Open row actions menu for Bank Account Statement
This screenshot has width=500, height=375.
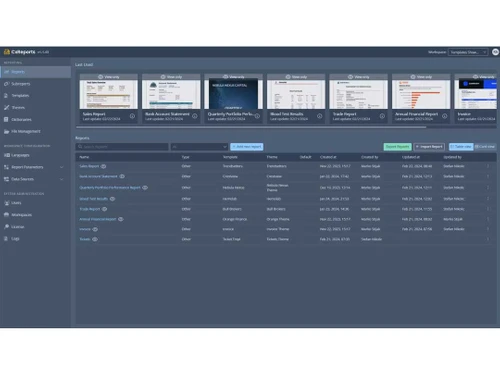point(488,176)
